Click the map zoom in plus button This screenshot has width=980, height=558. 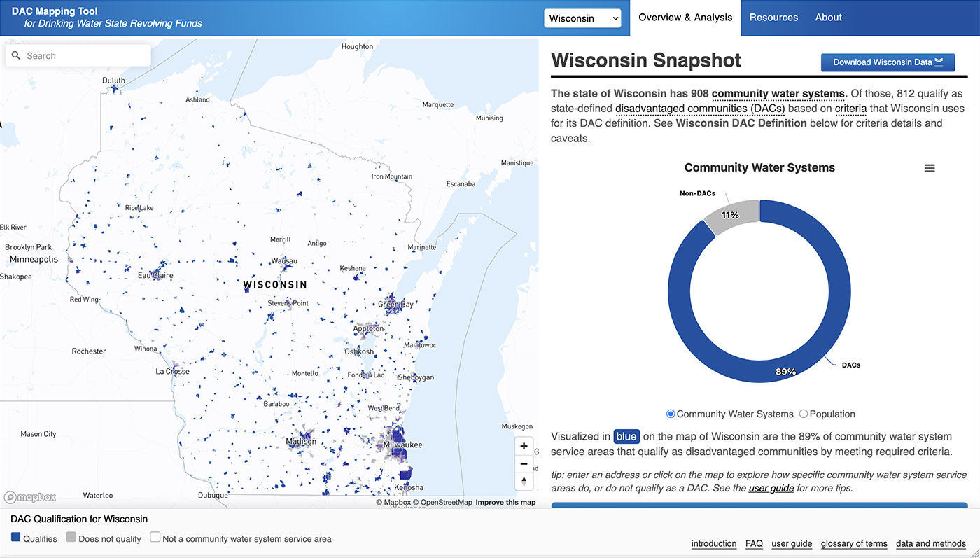click(x=524, y=446)
